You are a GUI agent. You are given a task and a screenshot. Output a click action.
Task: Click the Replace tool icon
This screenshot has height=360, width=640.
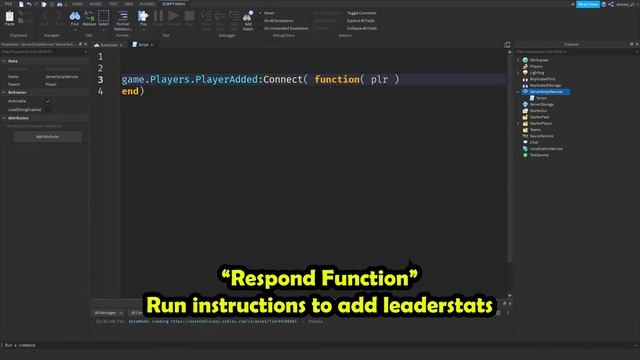point(89,16)
